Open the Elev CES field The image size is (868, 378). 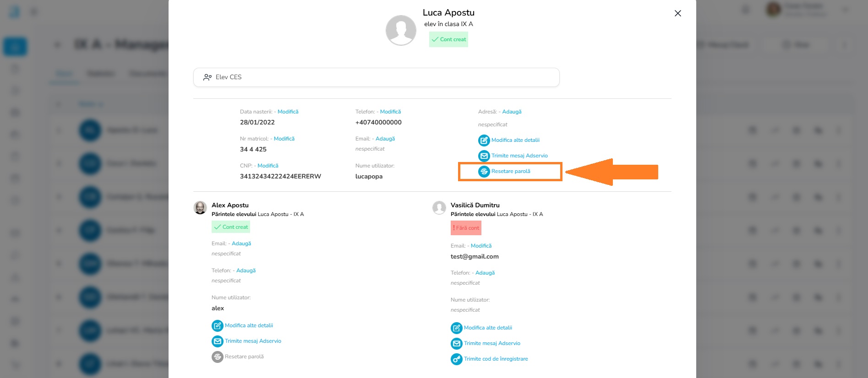(376, 77)
